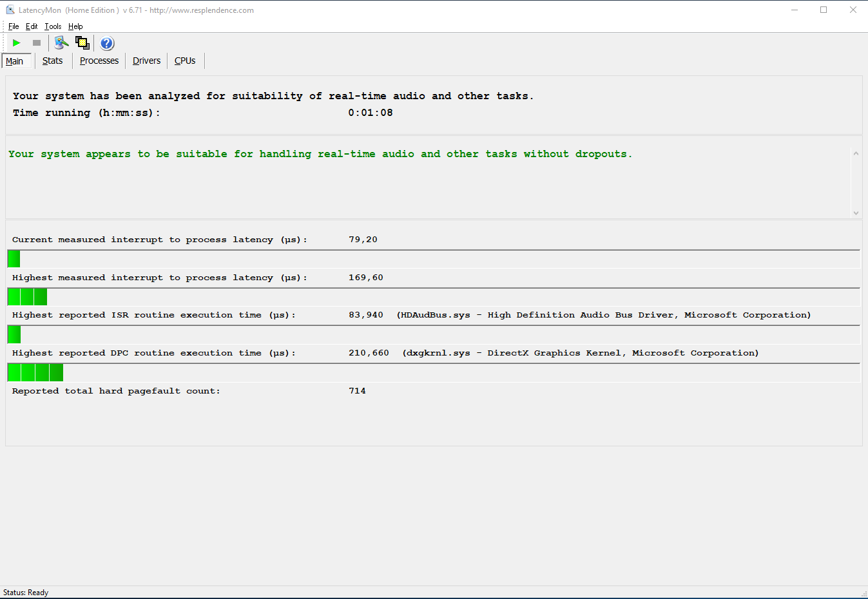Viewport: 868px width, 599px height.
Task: Click the "Highest reported DPC routine execution time" label
Action: point(154,353)
